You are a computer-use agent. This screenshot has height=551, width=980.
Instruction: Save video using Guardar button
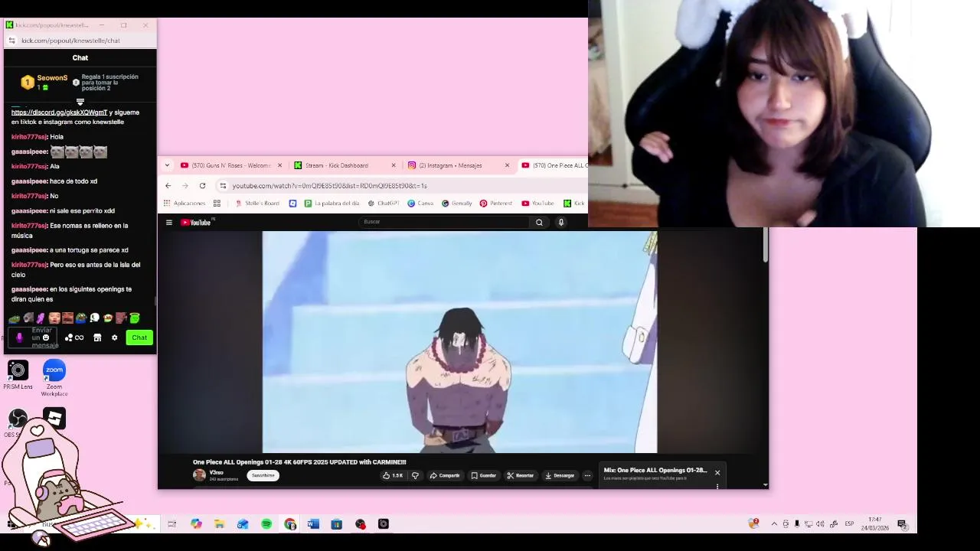[484, 475]
